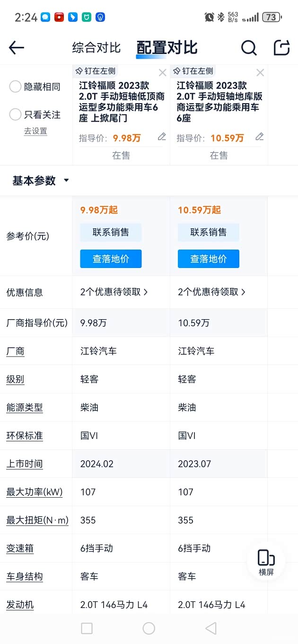Open search with the magnifier icon
Image resolution: width=298 pixels, height=644 pixels.
(x=249, y=47)
